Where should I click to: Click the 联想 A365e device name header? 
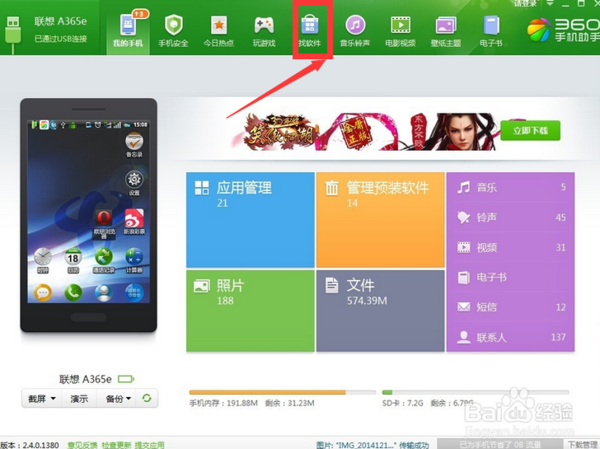point(60,21)
